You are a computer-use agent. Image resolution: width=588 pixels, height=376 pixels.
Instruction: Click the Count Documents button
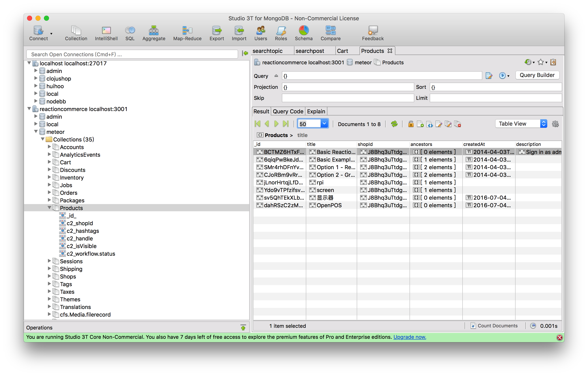(x=494, y=326)
